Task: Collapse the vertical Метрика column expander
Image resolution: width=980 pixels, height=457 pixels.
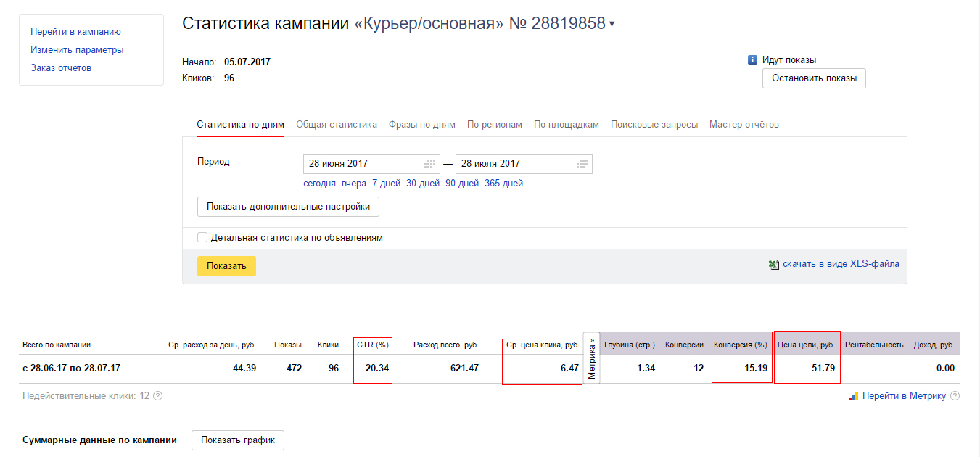Action: (592, 358)
